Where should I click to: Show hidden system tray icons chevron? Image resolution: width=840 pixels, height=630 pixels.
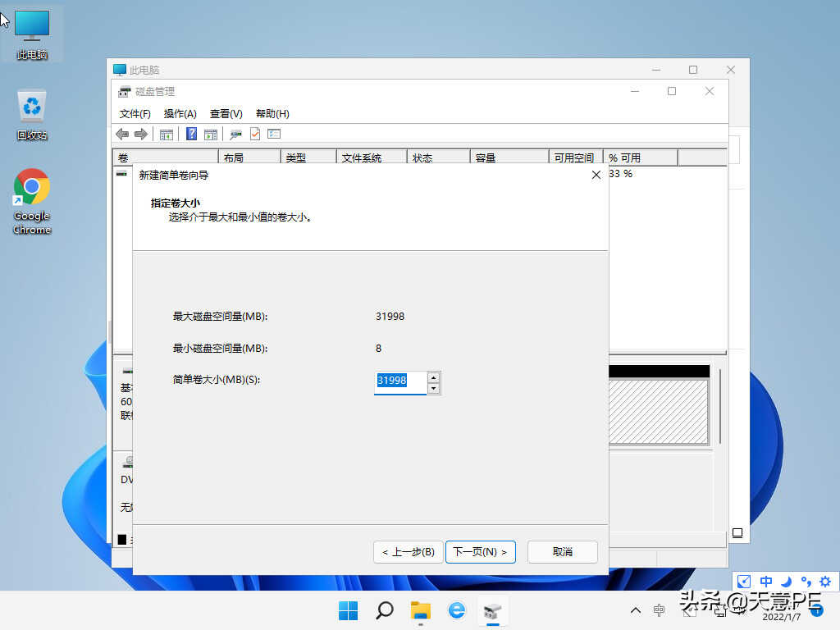(x=636, y=610)
